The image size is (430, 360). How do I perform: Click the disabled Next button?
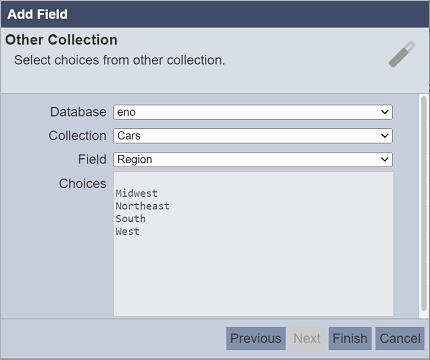click(307, 338)
